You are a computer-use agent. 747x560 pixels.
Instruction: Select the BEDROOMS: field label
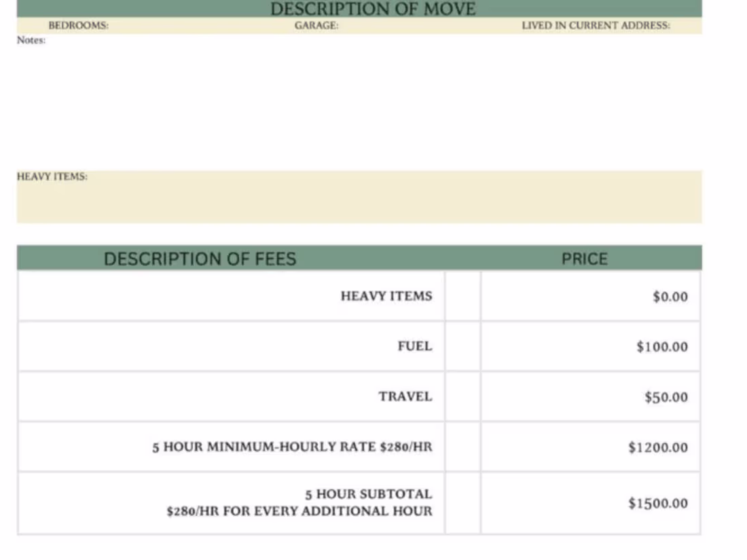[x=79, y=25]
